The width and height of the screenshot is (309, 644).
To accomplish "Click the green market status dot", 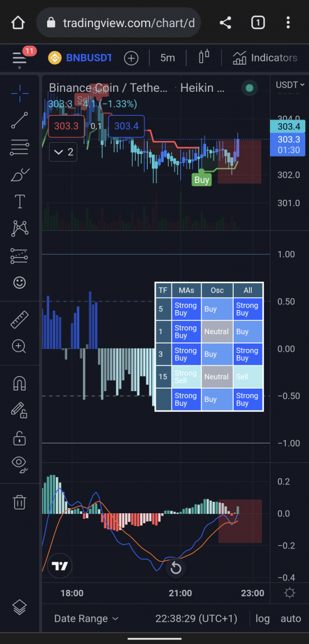I will [x=249, y=87].
